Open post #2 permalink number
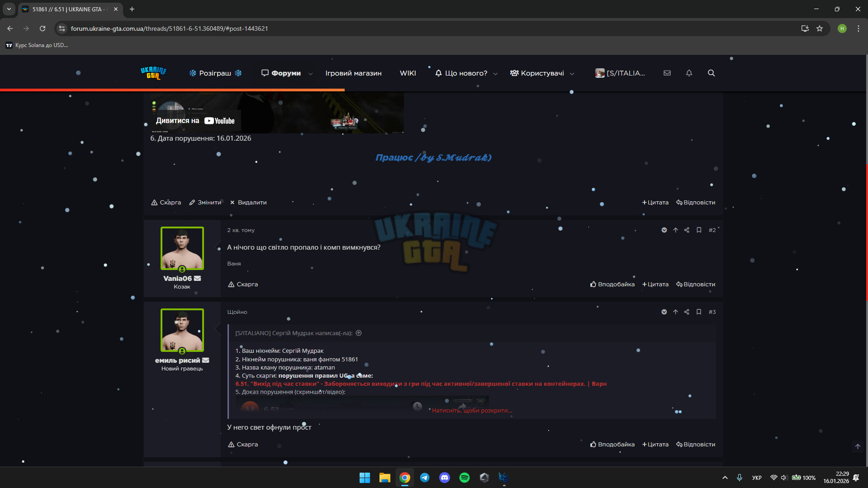The height and width of the screenshot is (488, 868). (x=712, y=230)
